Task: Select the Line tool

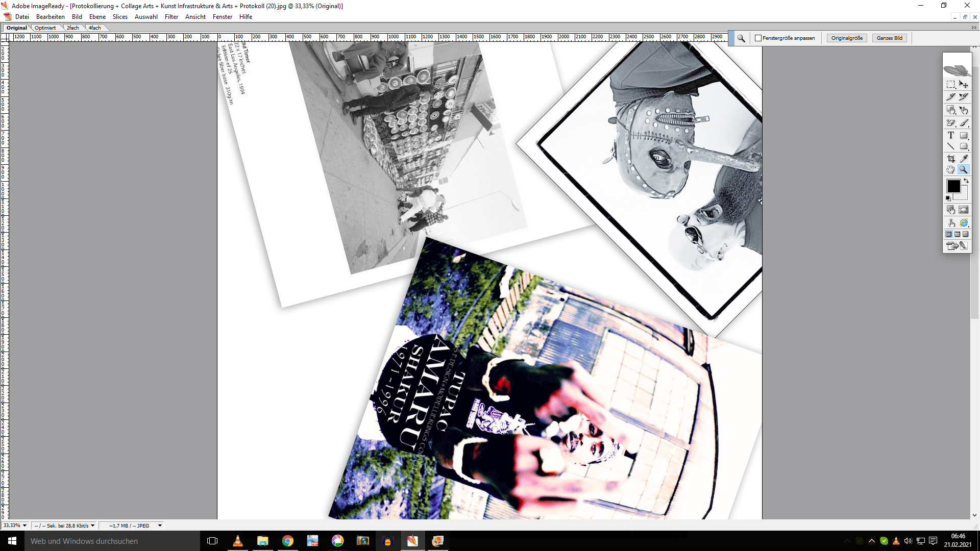Action: pyautogui.click(x=950, y=146)
